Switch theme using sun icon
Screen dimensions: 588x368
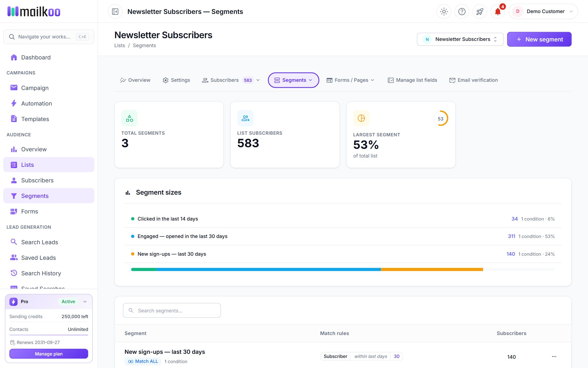click(444, 11)
